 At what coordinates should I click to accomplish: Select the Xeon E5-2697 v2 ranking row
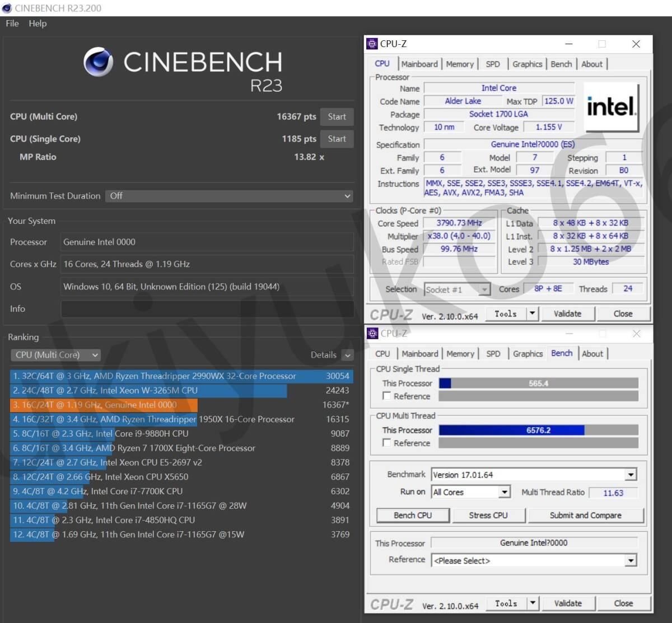point(181,463)
